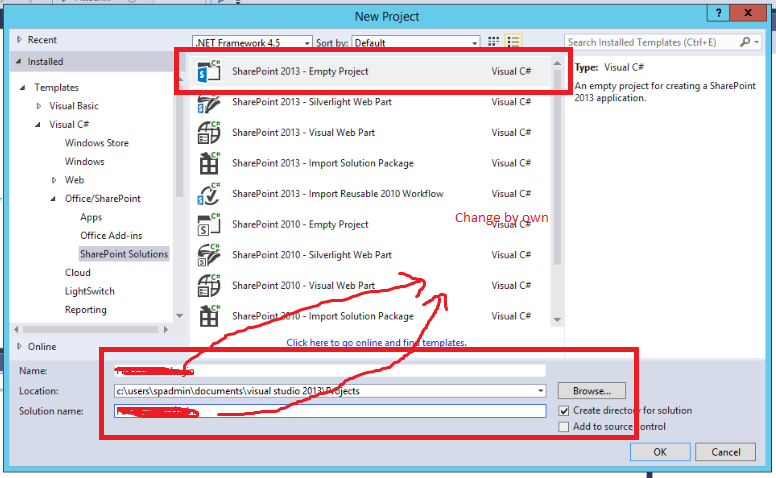
Task: Click the template list scroll up arrow
Action: 557,63
